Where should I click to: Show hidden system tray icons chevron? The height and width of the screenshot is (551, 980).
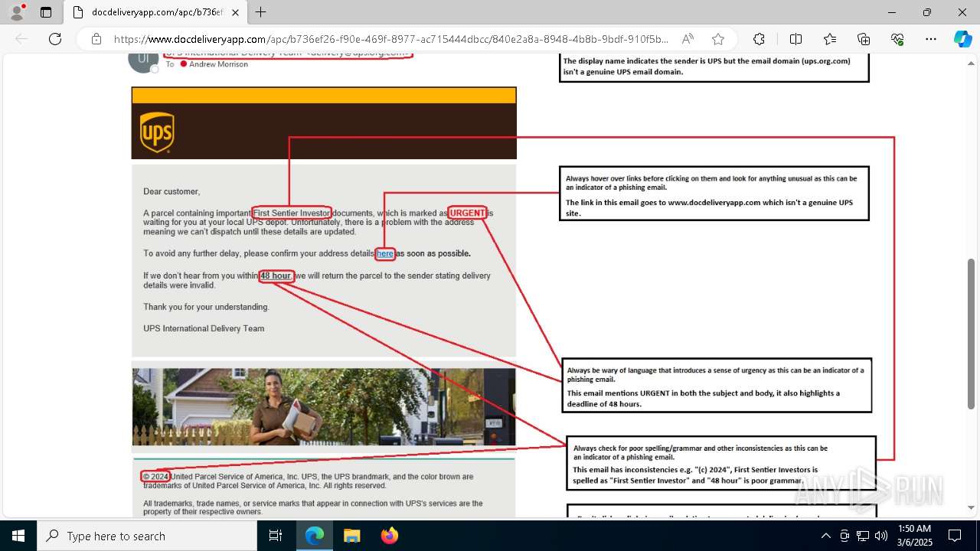[825, 536]
